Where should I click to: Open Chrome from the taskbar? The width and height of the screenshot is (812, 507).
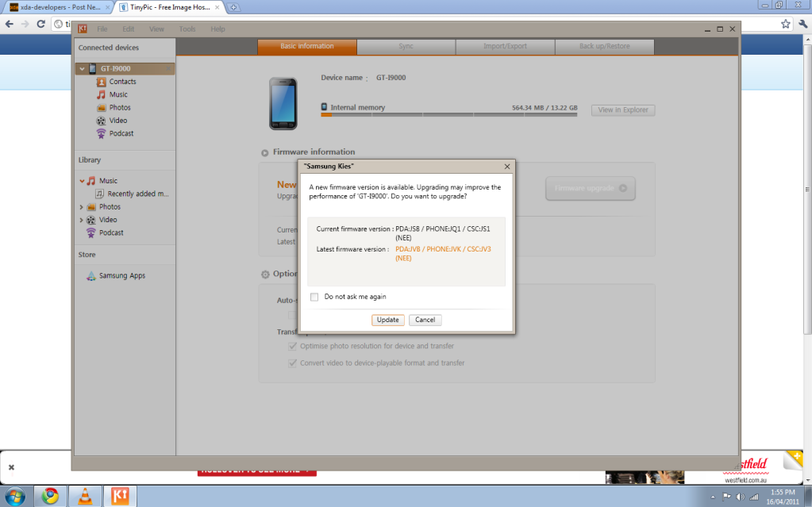pos(50,496)
